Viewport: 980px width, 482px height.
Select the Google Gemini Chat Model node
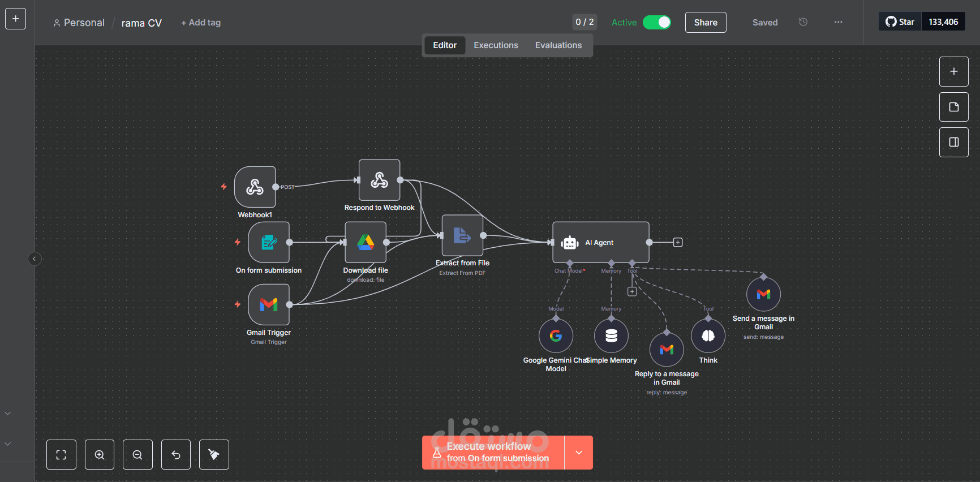(556, 336)
